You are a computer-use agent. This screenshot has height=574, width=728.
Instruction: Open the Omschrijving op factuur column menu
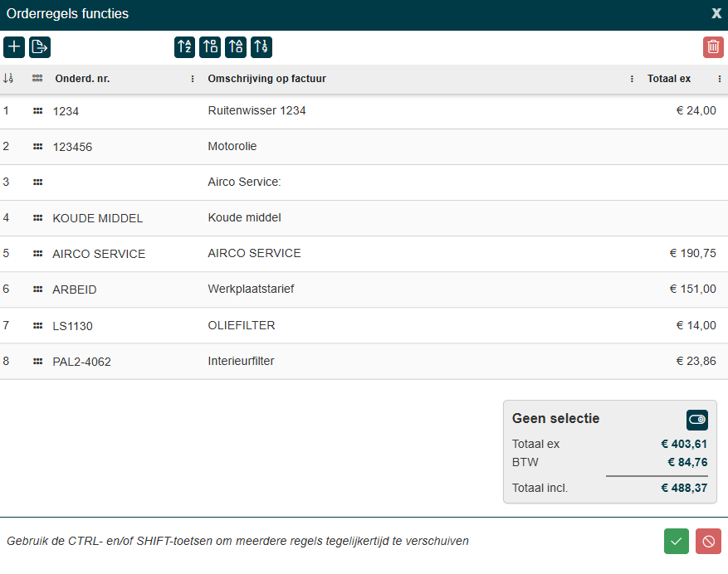click(633, 80)
